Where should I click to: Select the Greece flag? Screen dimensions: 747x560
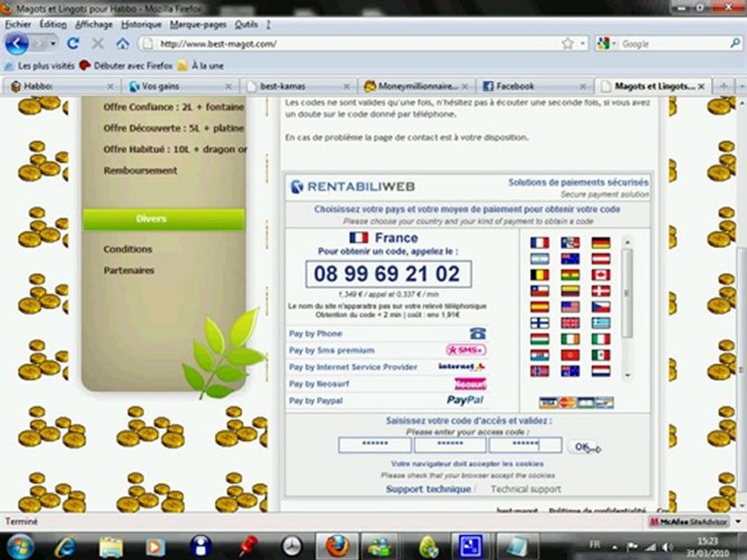point(601,324)
